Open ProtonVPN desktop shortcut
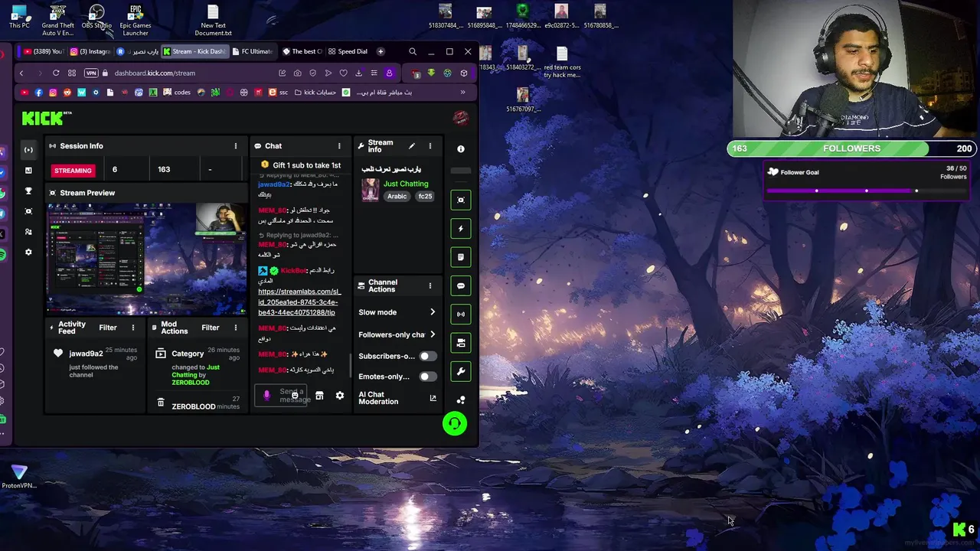 pos(19,476)
